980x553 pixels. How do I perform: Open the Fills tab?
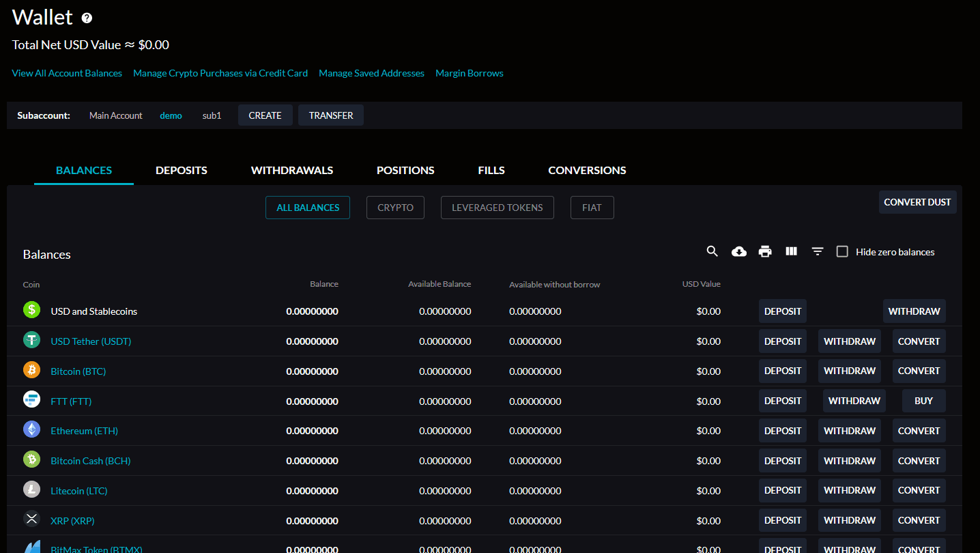(491, 171)
